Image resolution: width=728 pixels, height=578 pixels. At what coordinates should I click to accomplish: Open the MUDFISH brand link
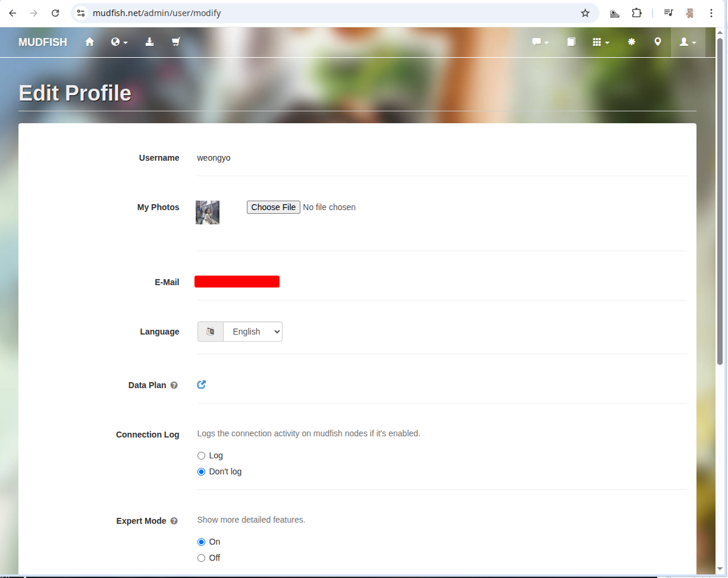point(43,42)
